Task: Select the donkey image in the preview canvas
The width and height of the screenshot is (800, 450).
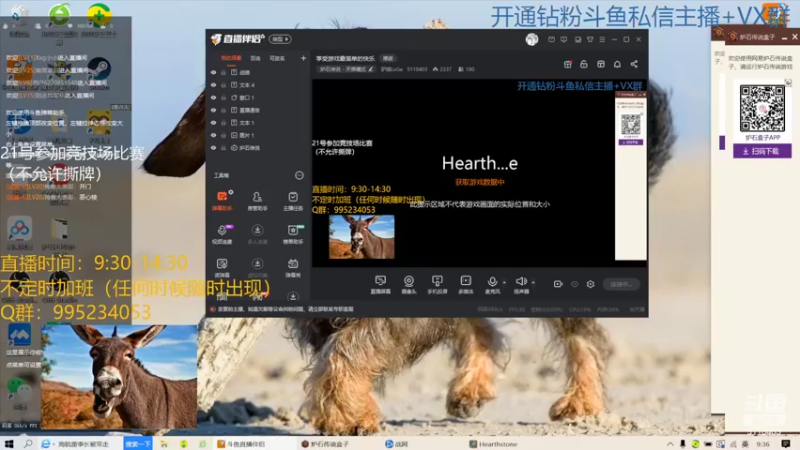Action: 362,237
